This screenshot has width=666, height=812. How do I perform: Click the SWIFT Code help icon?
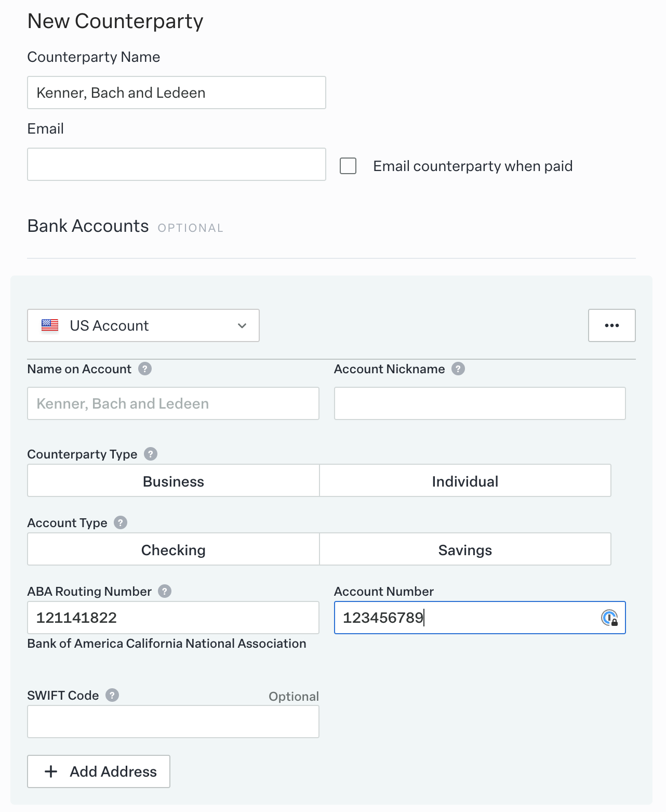point(112,696)
